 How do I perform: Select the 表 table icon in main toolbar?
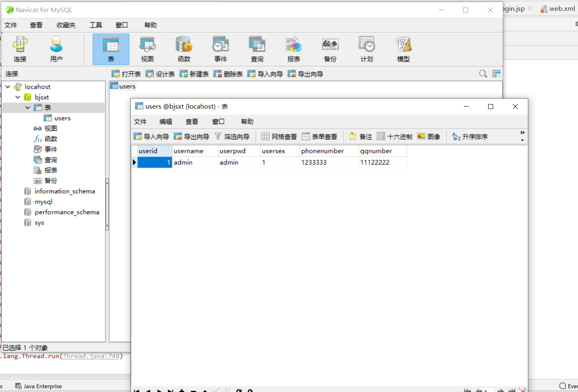[x=111, y=49]
